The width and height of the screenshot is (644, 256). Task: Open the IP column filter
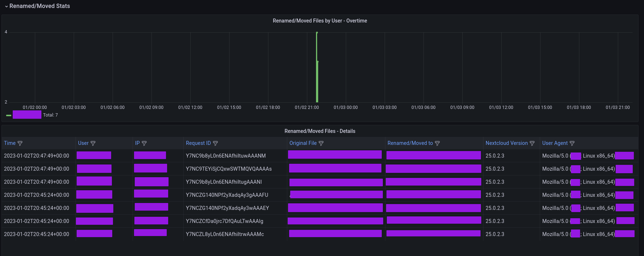[144, 143]
